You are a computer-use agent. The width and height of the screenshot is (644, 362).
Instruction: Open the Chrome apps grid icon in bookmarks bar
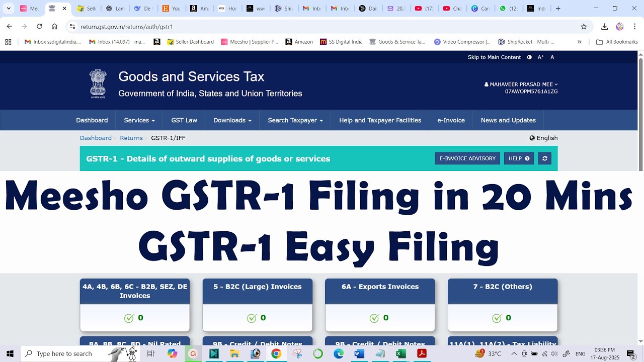(8, 42)
